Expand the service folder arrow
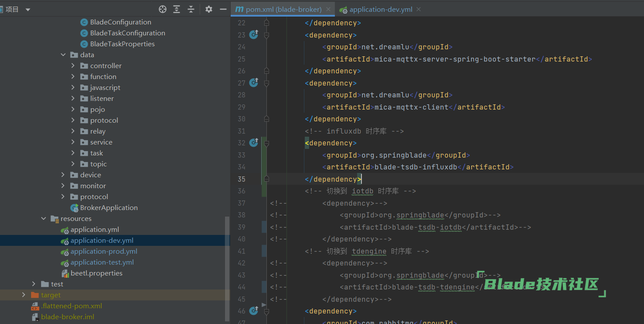This screenshot has width=644, height=324. (x=73, y=142)
